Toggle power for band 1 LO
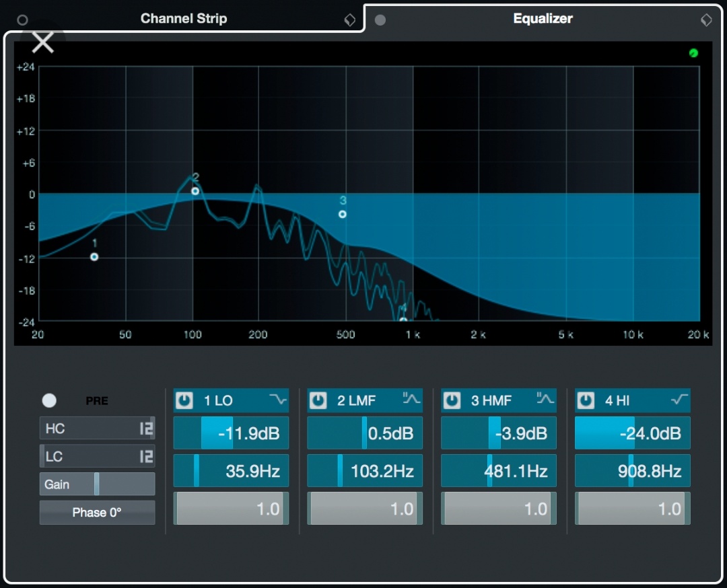Image resolution: width=727 pixels, height=588 pixels. point(184,400)
